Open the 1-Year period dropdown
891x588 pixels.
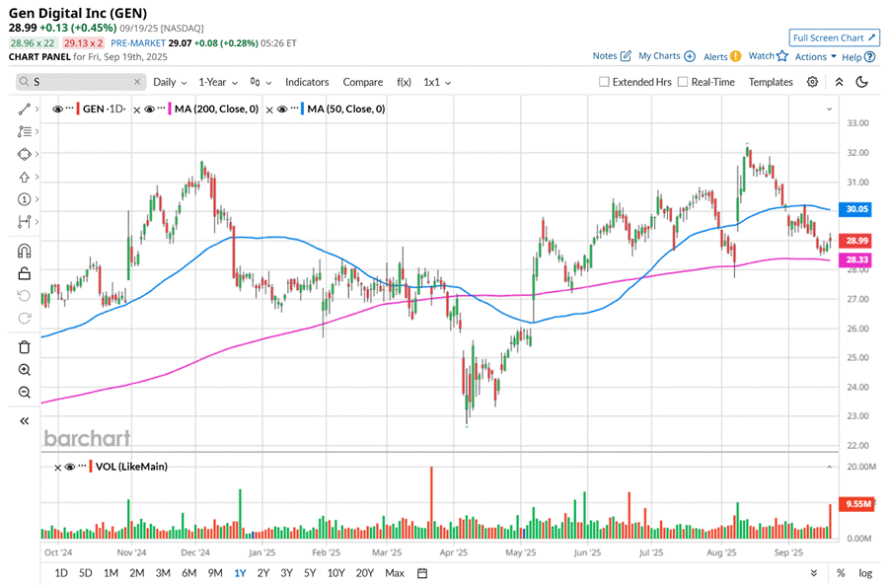pyautogui.click(x=218, y=82)
